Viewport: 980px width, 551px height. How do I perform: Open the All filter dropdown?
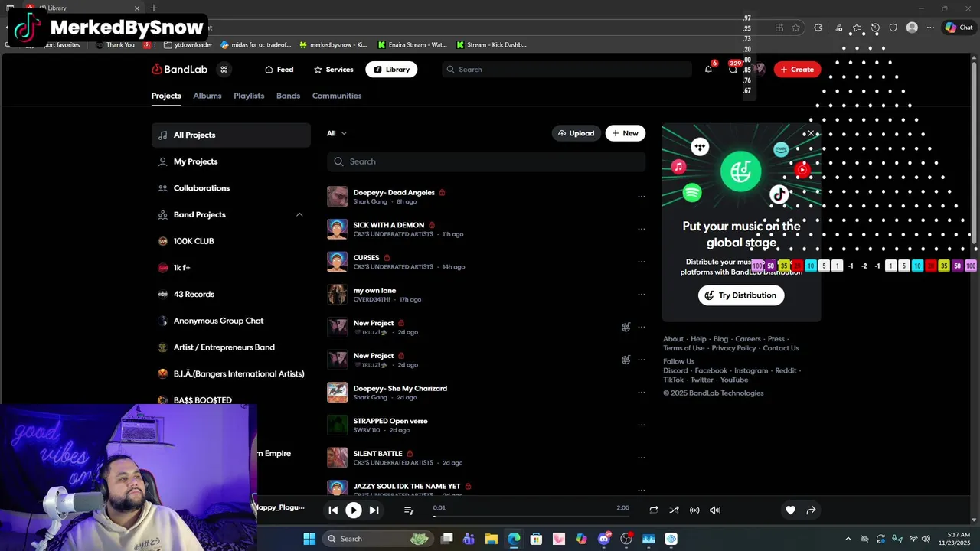click(337, 133)
